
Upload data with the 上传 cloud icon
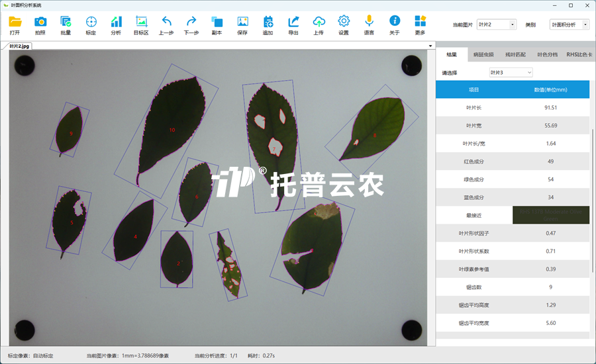point(319,25)
